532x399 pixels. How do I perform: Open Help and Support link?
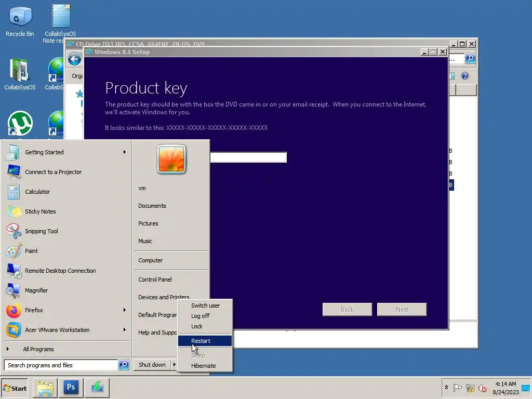click(x=157, y=332)
